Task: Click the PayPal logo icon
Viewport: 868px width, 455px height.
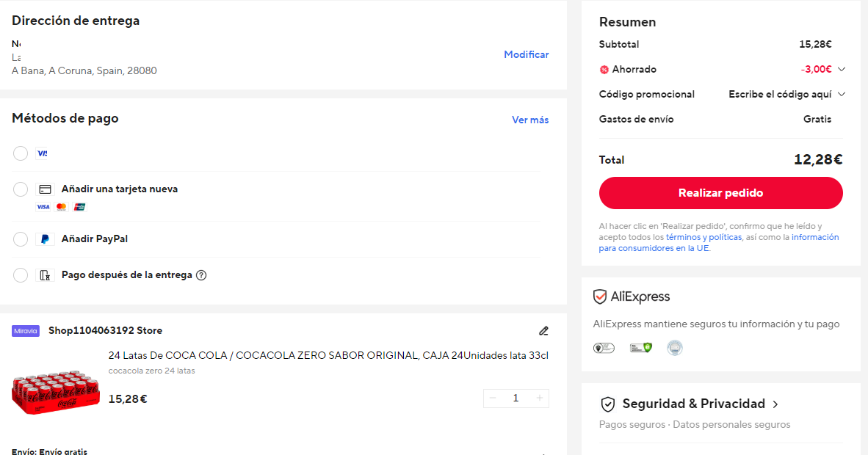Action: (46, 239)
